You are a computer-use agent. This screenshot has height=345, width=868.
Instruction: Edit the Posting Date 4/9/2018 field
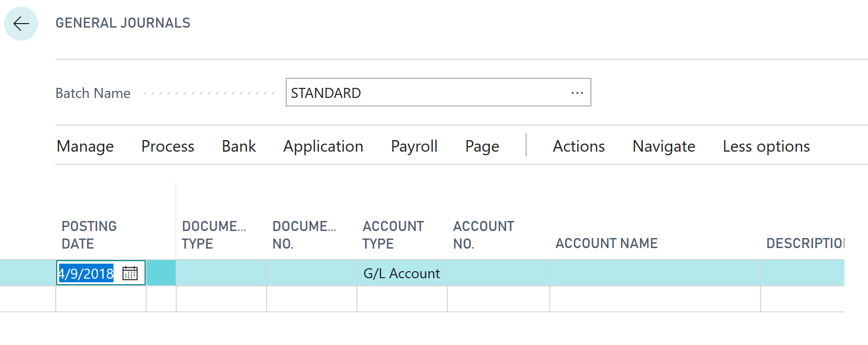pos(86,273)
